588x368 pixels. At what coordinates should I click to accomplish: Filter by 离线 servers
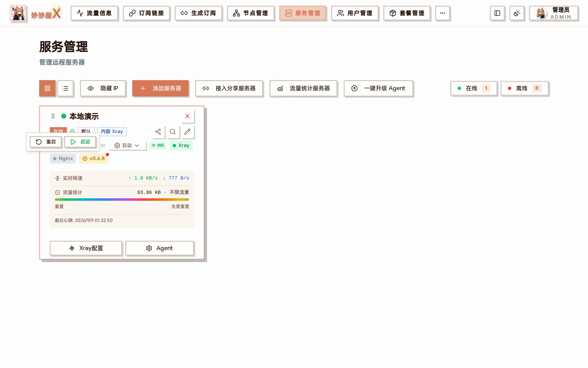pyautogui.click(x=525, y=88)
